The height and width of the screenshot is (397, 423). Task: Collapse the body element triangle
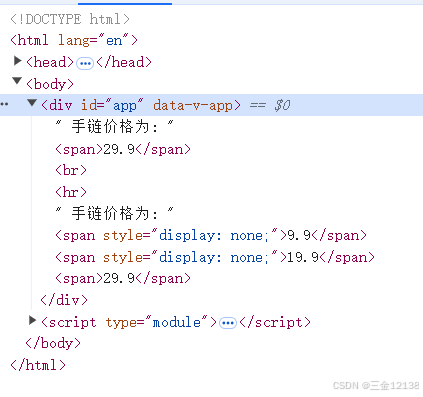pos(17,81)
